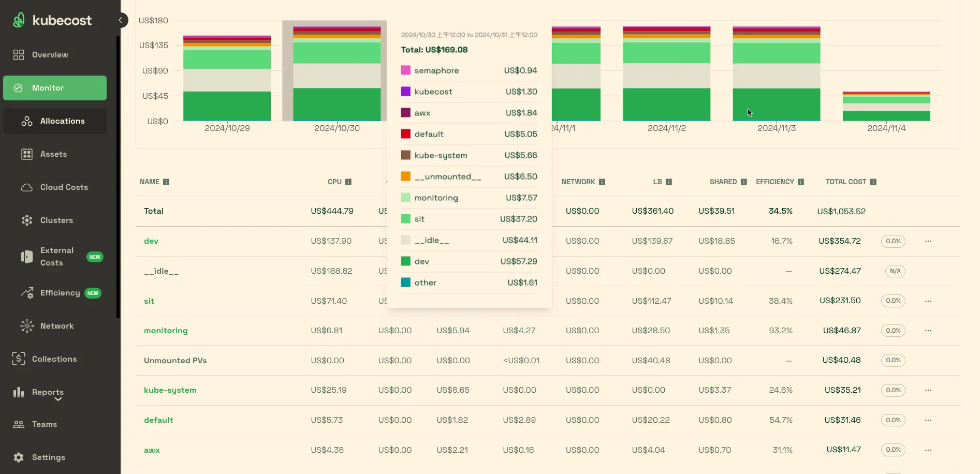Click the Reports bar chart icon

pos(19,392)
